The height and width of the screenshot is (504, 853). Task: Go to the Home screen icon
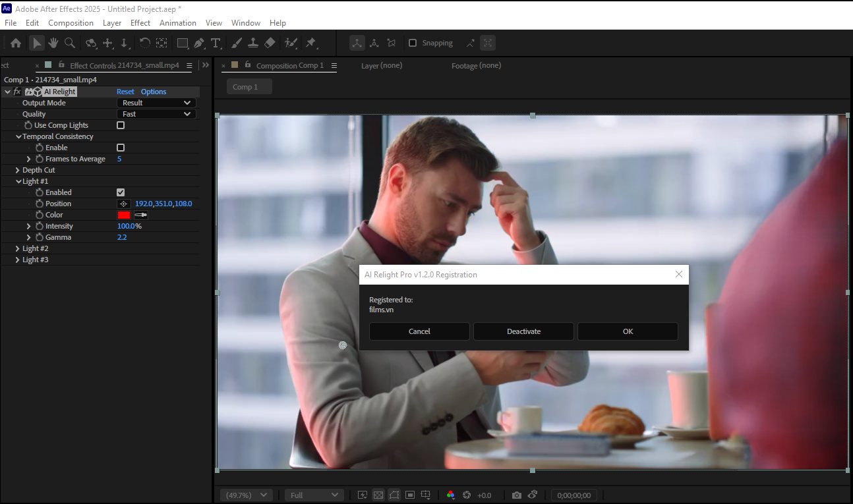click(x=16, y=43)
